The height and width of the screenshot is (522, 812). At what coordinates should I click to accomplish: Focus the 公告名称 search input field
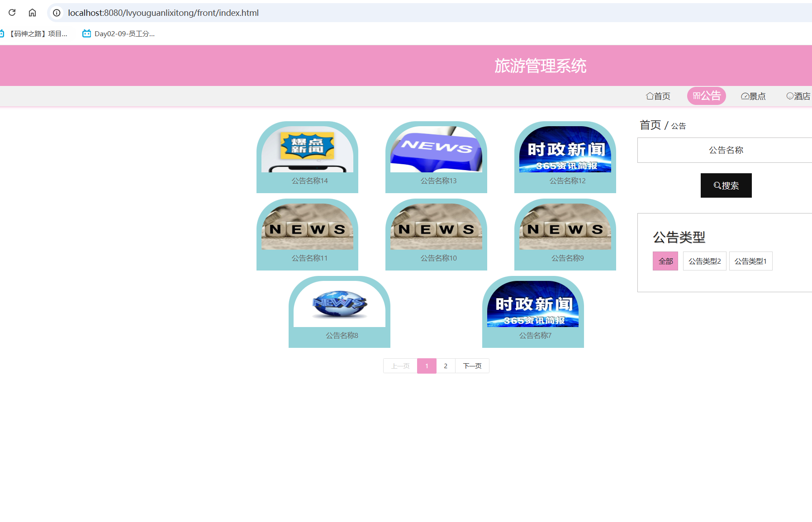click(726, 150)
